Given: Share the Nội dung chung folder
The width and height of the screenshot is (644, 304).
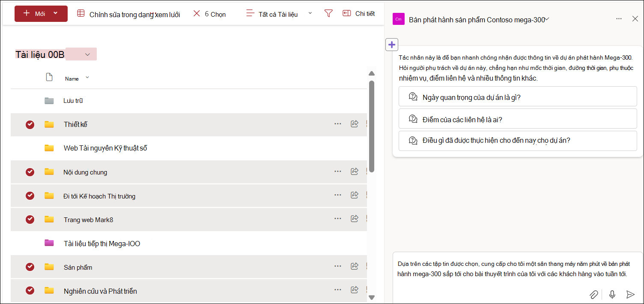Looking at the screenshot, I should click(355, 172).
